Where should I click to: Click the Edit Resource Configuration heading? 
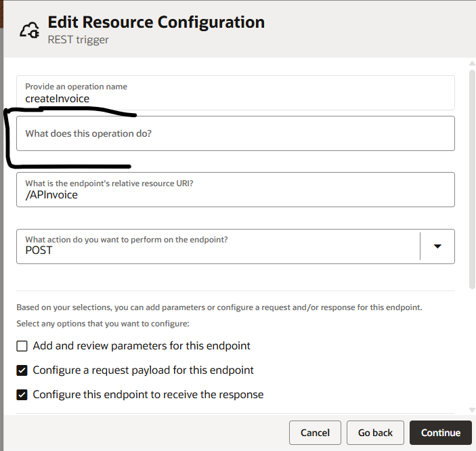[x=156, y=22]
